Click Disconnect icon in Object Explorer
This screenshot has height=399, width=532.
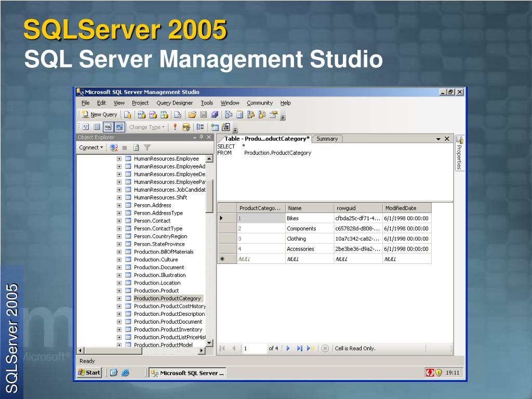coord(114,148)
